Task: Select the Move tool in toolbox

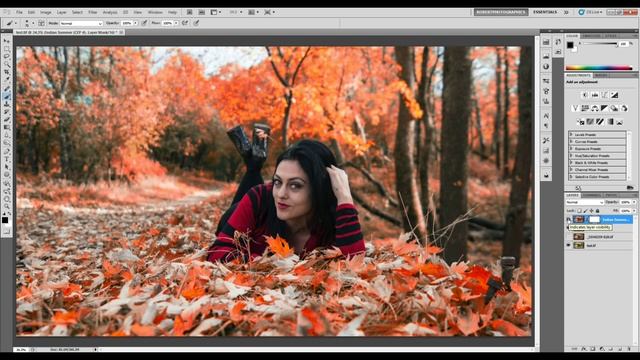Action: coord(7,41)
